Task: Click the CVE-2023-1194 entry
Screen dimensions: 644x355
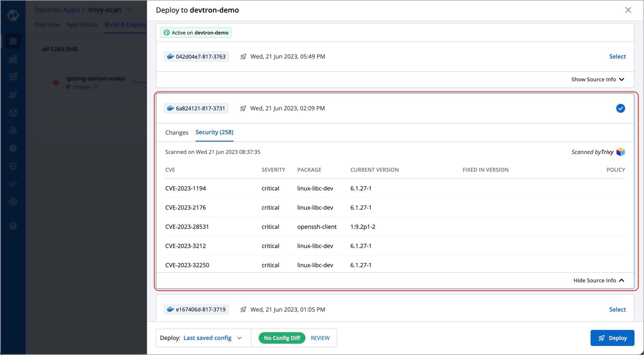Action: point(185,188)
